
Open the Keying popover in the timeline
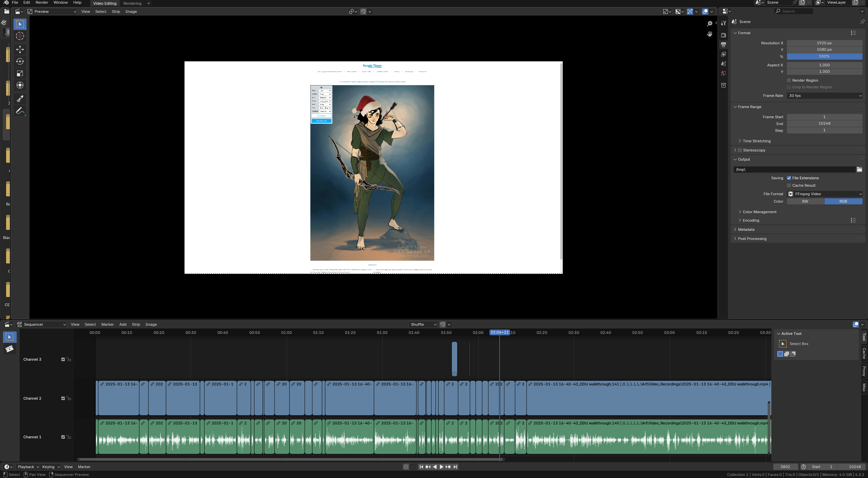51,467
